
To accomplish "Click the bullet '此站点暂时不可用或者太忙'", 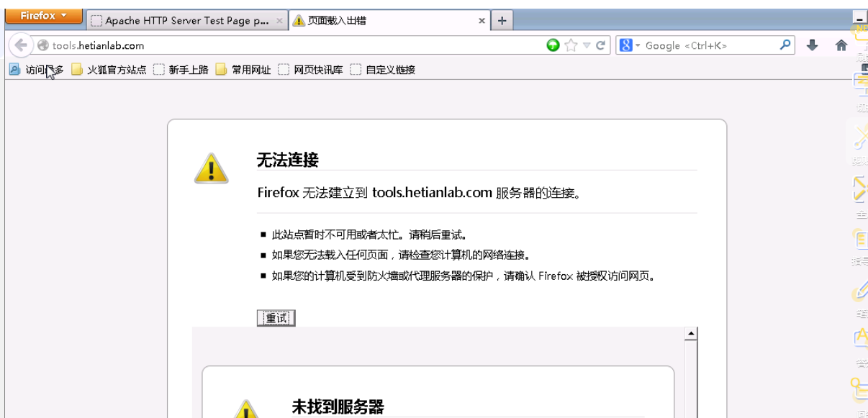I will tap(370, 235).
